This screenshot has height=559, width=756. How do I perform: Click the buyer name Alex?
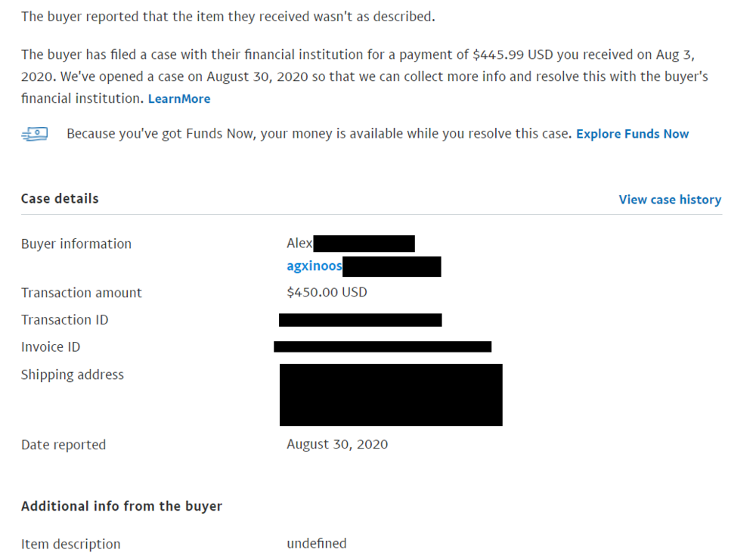tap(299, 243)
